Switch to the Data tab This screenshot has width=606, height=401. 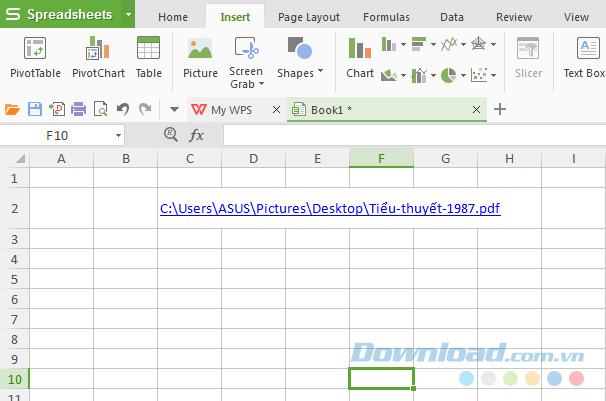[x=452, y=17]
